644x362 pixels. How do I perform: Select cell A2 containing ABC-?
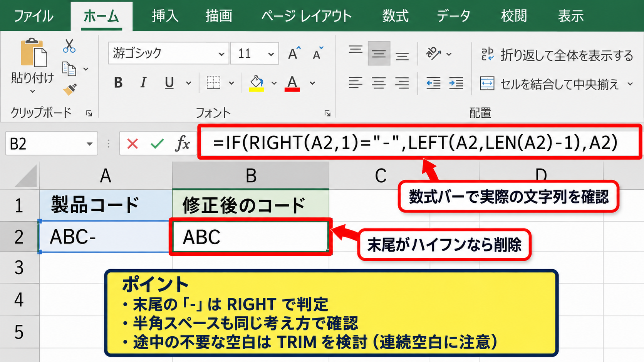[105, 237]
